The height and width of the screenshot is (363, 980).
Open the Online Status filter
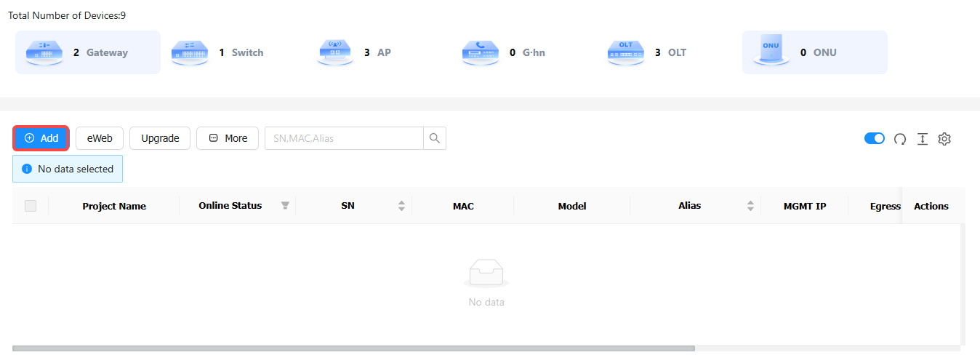click(x=285, y=206)
